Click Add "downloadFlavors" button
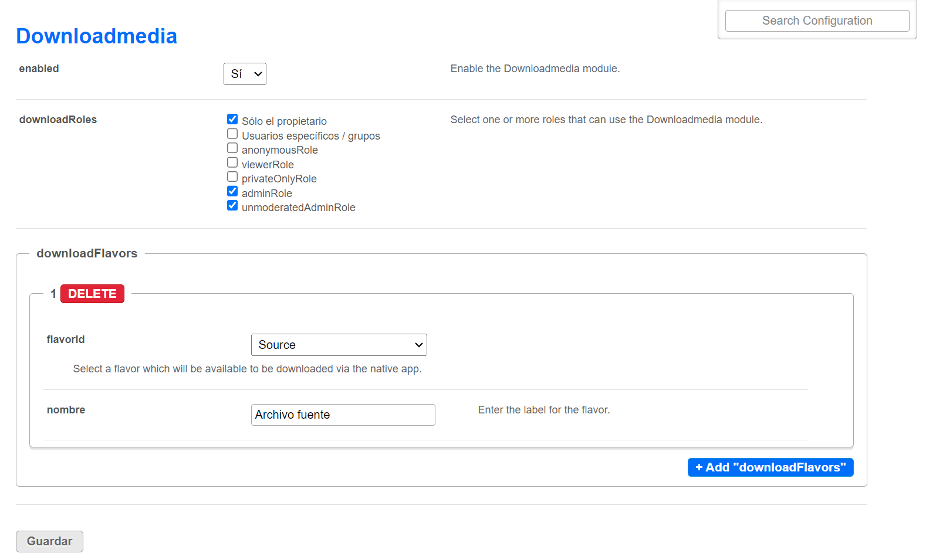This screenshot has height=560, width=926. (770, 467)
